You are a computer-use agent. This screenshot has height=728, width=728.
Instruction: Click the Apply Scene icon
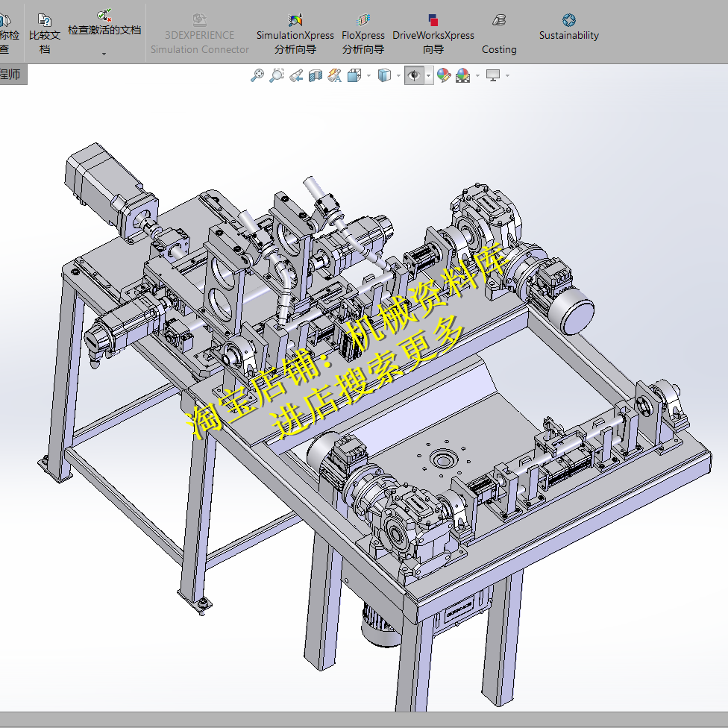[x=463, y=75]
